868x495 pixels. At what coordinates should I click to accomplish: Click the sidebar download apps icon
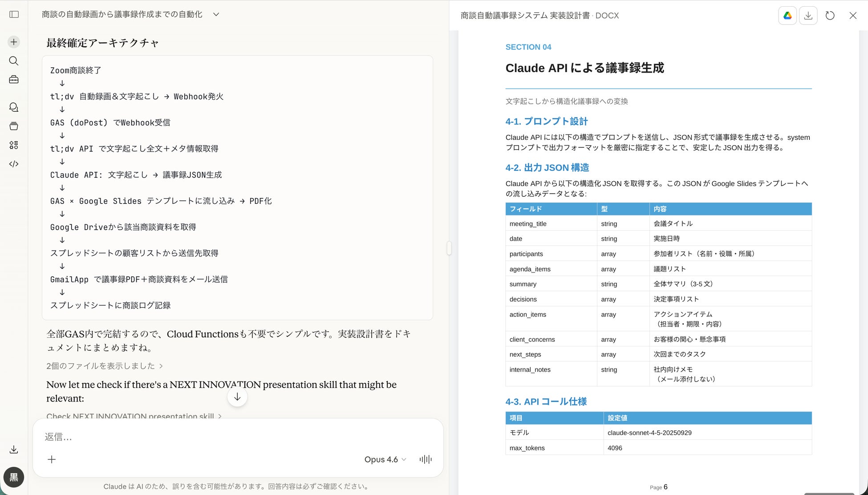click(14, 450)
